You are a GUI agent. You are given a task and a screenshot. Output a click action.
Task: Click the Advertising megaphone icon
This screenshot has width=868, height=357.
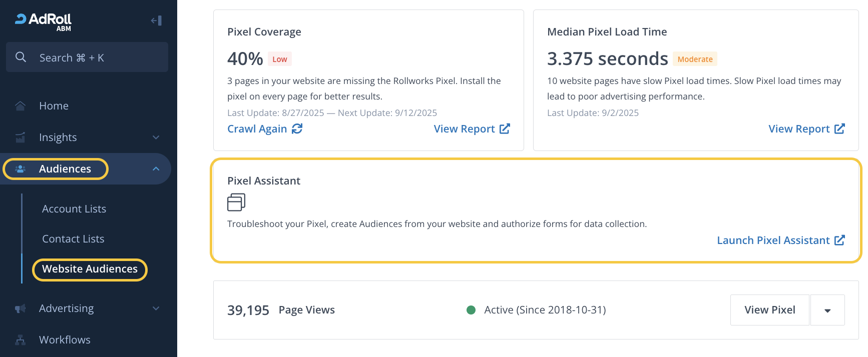click(x=20, y=308)
